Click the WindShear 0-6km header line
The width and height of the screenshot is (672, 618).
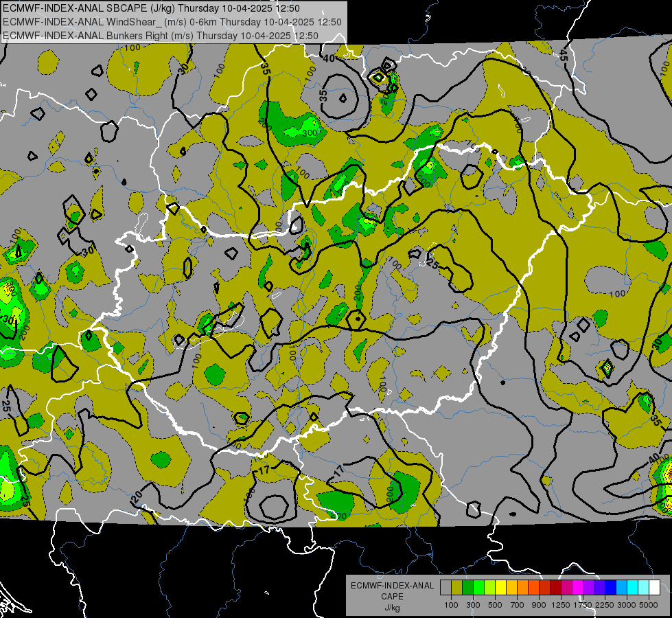pos(172,22)
